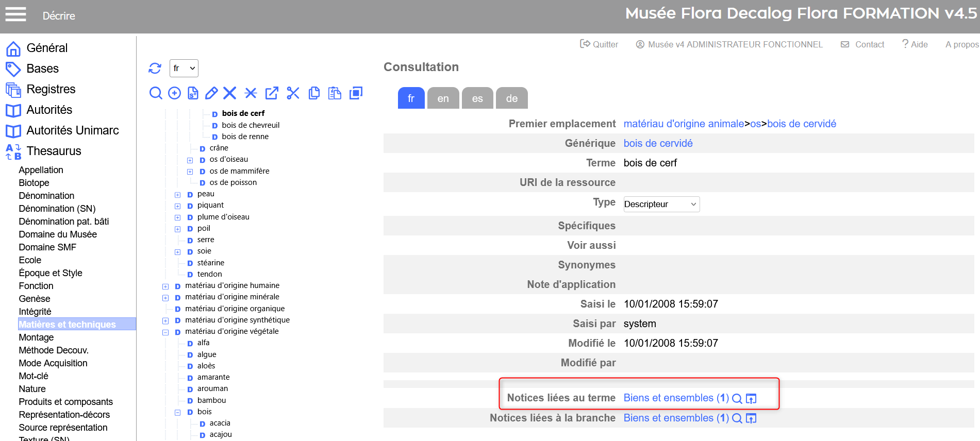Expand the matériau d'origine humaine node
Image resolution: width=980 pixels, height=441 pixels.
pyautogui.click(x=165, y=286)
